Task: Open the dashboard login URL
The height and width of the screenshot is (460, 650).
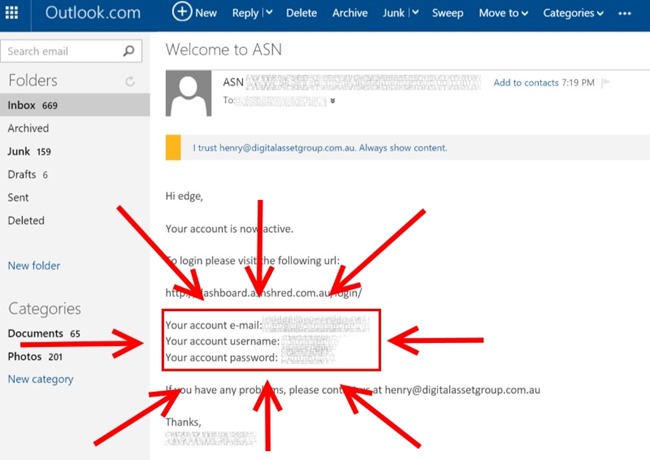Action: pos(264,293)
